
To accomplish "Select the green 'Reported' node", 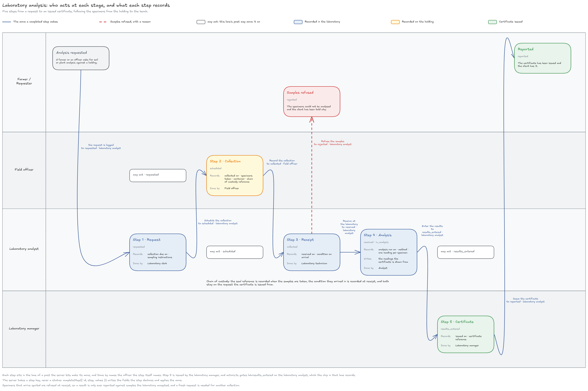I will [542, 58].
